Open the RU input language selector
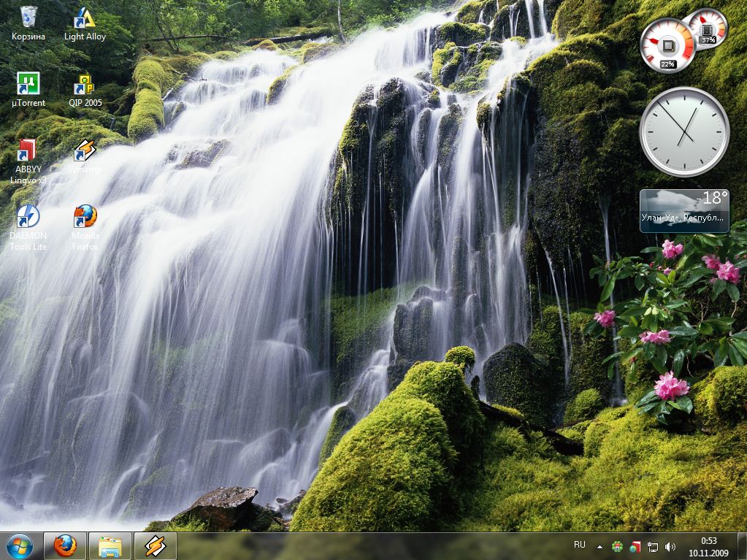This screenshot has height=560, width=747. tap(579, 545)
